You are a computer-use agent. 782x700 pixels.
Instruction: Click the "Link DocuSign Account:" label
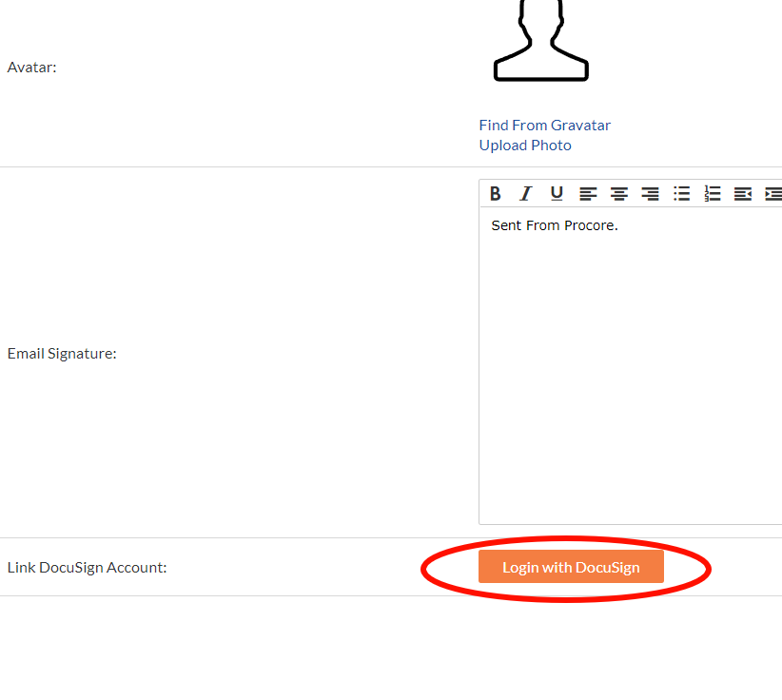pyautogui.click(x=88, y=568)
